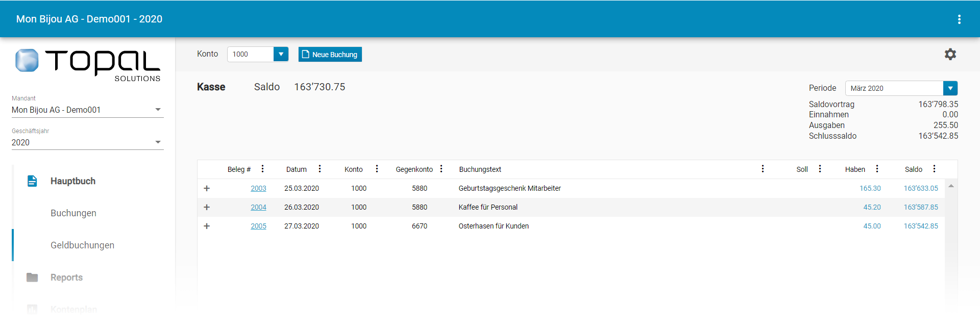This screenshot has height=330, width=980.
Task: Click the Neue Buchung button
Action: point(330,55)
